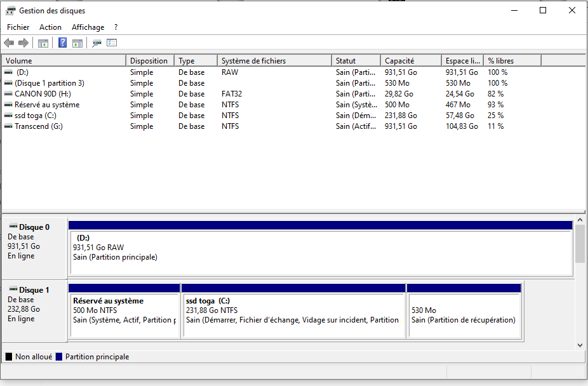This screenshot has width=588, height=386.
Task: Select Réservé au système in the volume list
Action: (x=47, y=105)
